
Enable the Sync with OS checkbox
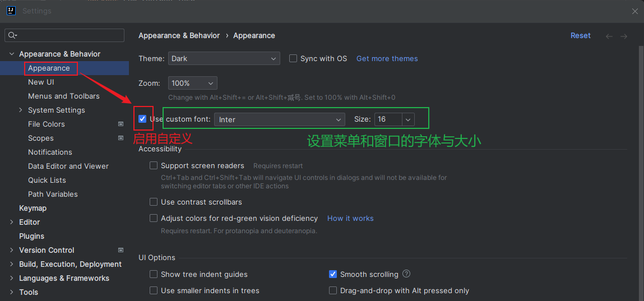[293, 58]
